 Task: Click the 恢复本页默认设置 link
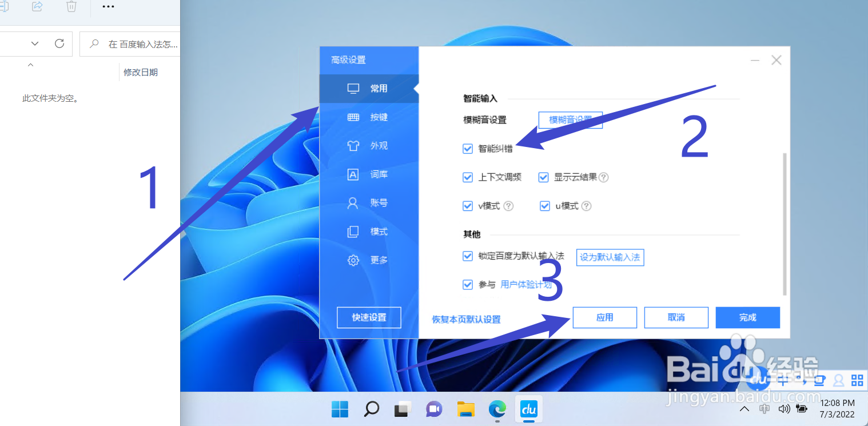pyautogui.click(x=466, y=320)
